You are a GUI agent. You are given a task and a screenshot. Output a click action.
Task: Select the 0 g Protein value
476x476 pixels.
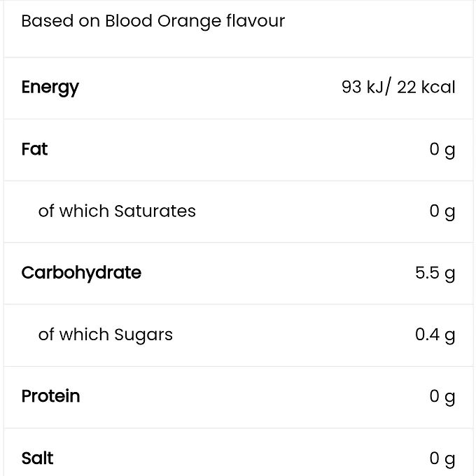[x=442, y=396]
